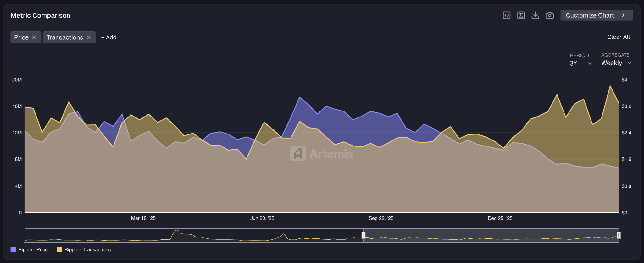Image resolution: width=644 pixels, height=263 pixels.
Task: Click the sigma formula icon
Action: click(x=521, y=15)
